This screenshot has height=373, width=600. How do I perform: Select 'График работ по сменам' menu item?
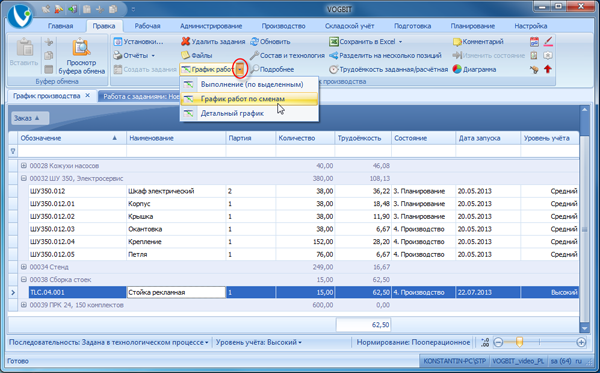tap(249, 99)
